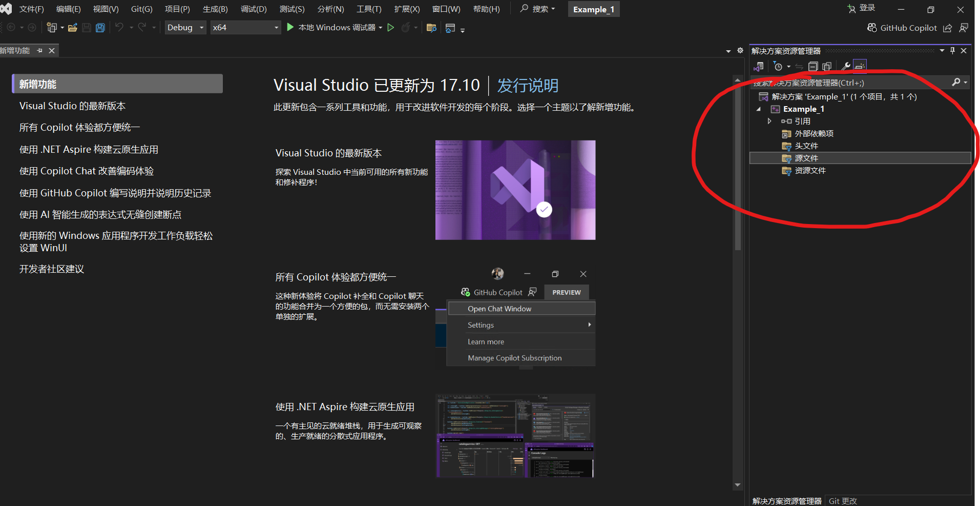Close the 新增功能 tab
Screen dimensions: 980x506
coord(52,50)
